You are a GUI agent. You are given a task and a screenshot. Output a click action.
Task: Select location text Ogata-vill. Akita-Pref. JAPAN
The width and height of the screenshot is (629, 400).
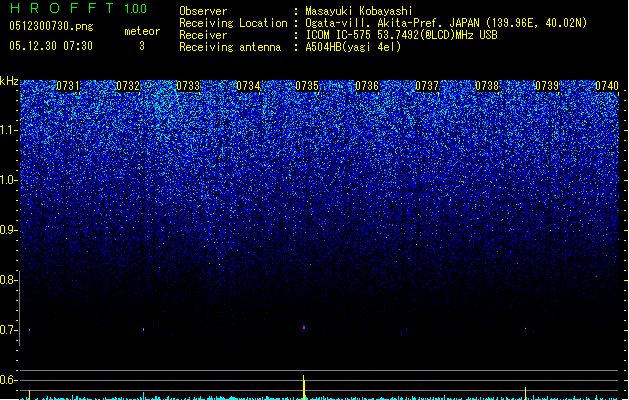click(392, 23)
